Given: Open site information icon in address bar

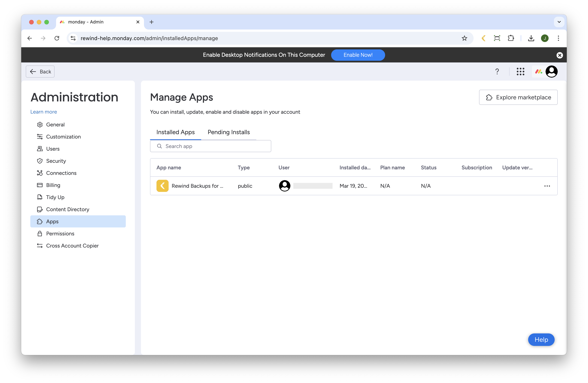Looking at the screenshot, I should point(73,38).
